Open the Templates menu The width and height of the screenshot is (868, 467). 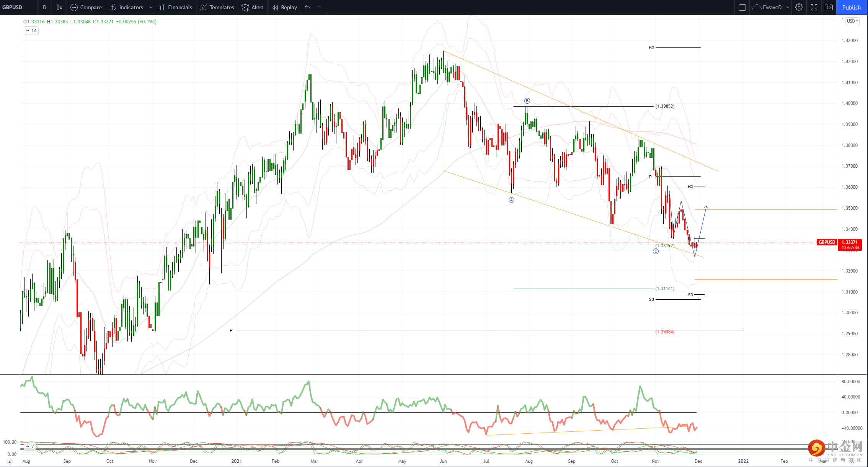pos(217,7)
